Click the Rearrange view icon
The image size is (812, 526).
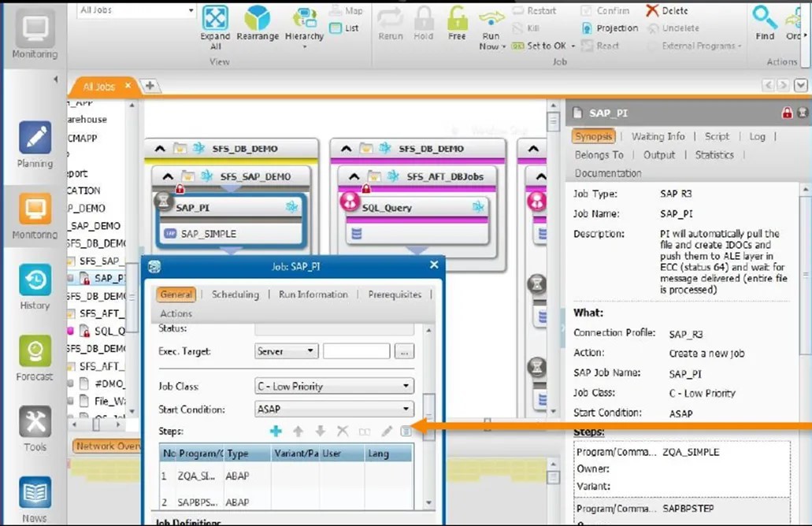tap(258, 17)
